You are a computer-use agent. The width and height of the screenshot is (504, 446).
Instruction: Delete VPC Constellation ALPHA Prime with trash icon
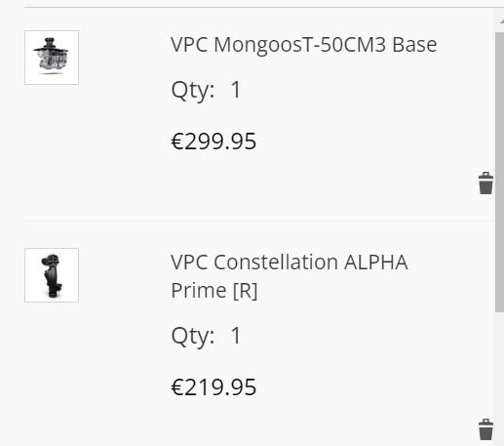pyautogui.click(x=485, y=429)
